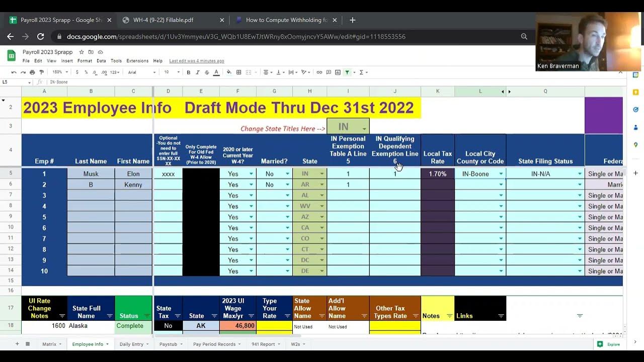The width and height of the screenshot is (644, 362).
Task: Toggle strikethrough formatting
Action: point(207,72)
